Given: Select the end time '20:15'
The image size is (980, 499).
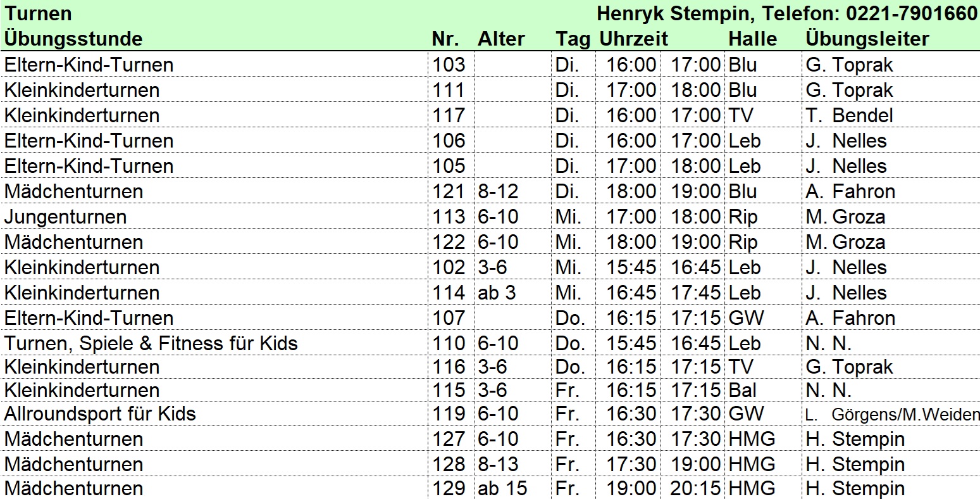Looking at the screenshot, I should click(695, 488).
